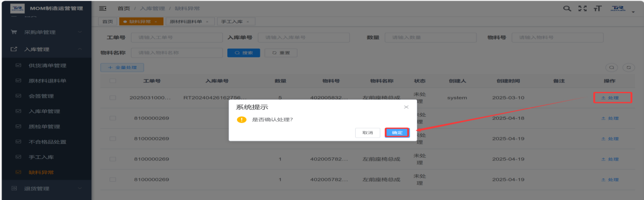Viewport: 644px width, 200px height.
Task: Click the 2025-03-10 date cell
Action: 508,97
